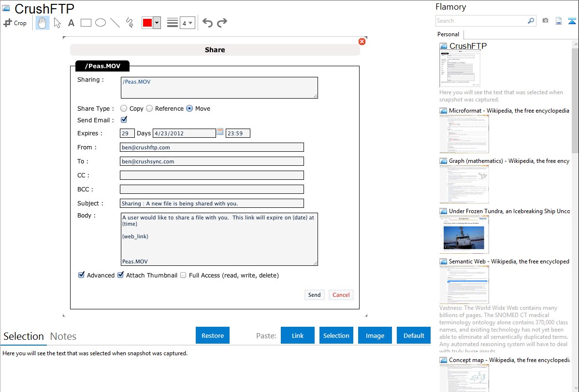Click the icon beside Semantic Web snapshot
This screenshot has height=392, width=579.
443,261
